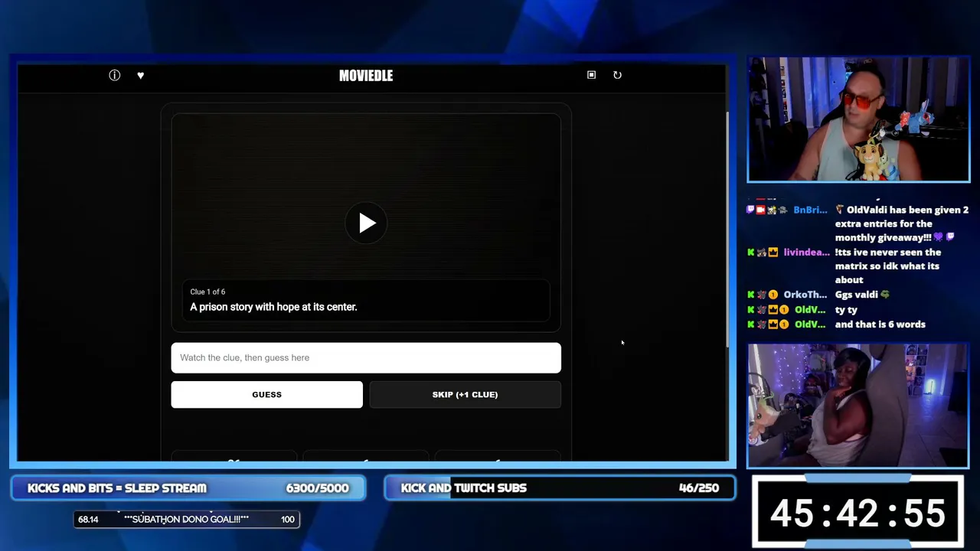Image resolution: width=980 pixels, height=551 pixels.
Task: Click the '46/250' subs count
Action: (698, 488)
